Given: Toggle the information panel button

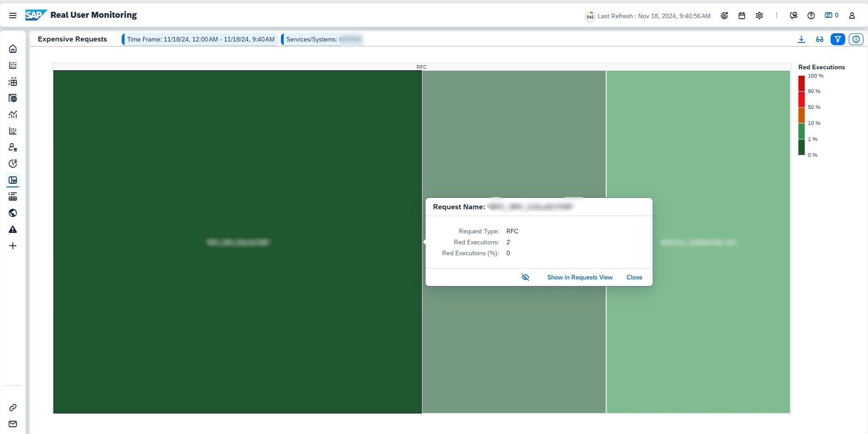Looking at the screenshot, I should coord(856,39).
